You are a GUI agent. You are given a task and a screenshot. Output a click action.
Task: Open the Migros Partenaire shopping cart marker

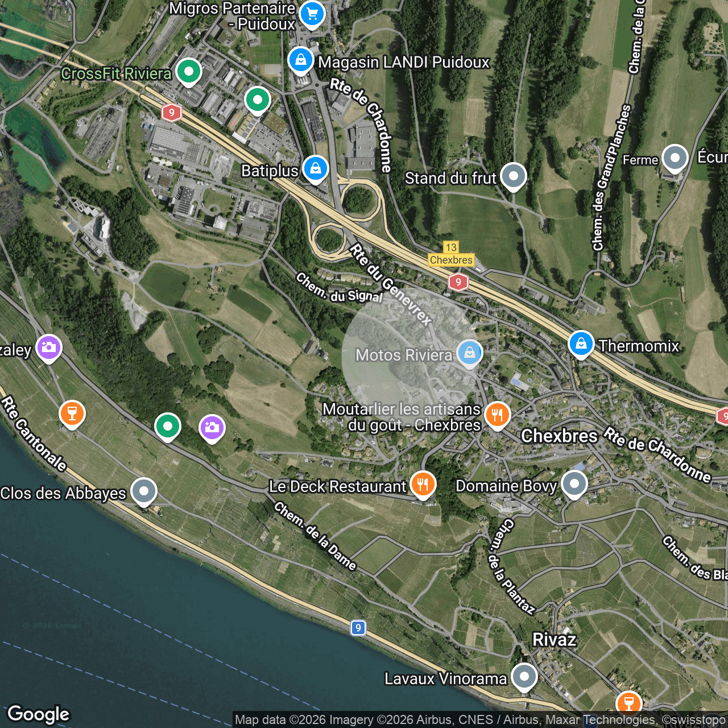click(x=312, y=14)
